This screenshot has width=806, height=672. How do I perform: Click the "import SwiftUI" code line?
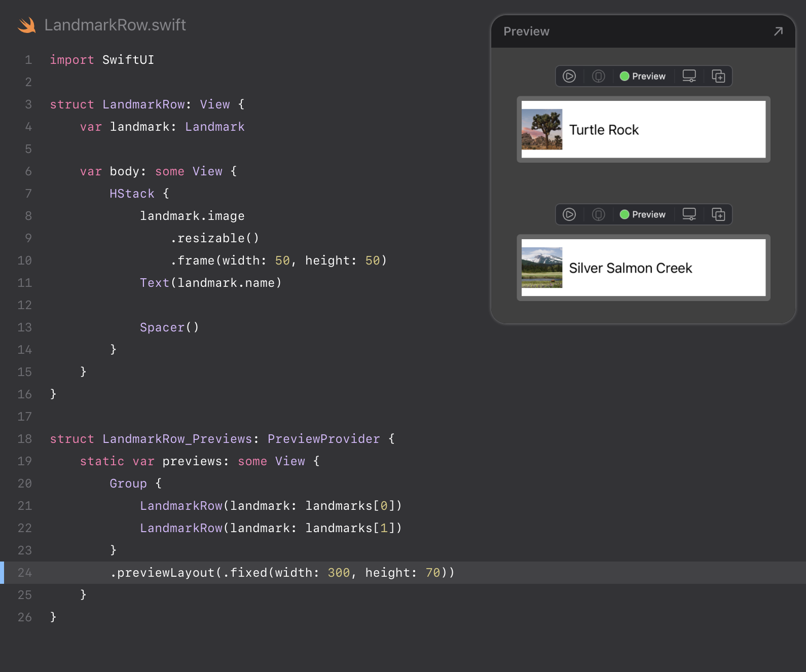pos(102,60)
